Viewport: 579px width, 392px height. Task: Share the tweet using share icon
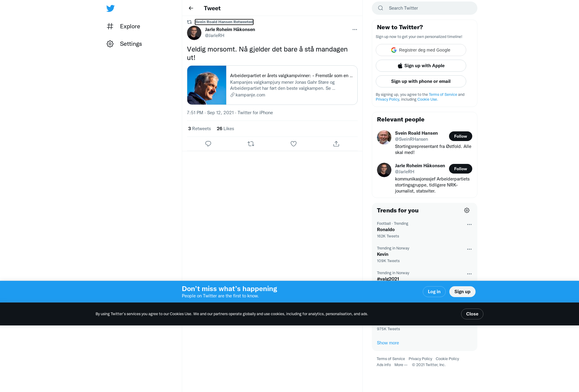point(336,144)
